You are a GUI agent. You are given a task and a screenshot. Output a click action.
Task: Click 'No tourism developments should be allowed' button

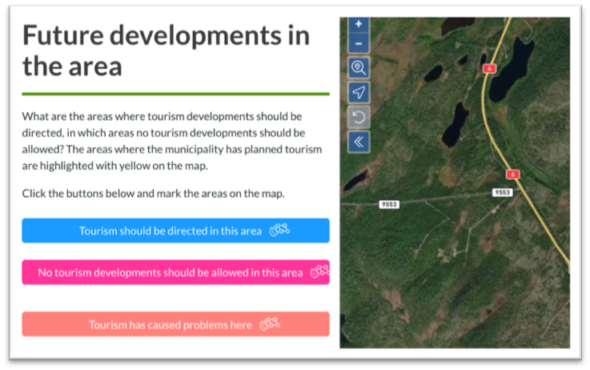[x=176, y=272]
